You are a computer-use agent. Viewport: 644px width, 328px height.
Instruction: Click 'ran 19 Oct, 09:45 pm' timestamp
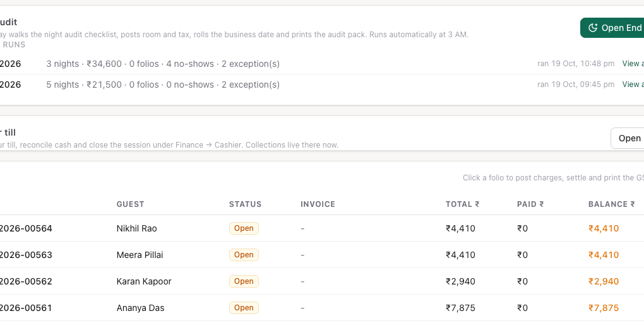(576, 85)
